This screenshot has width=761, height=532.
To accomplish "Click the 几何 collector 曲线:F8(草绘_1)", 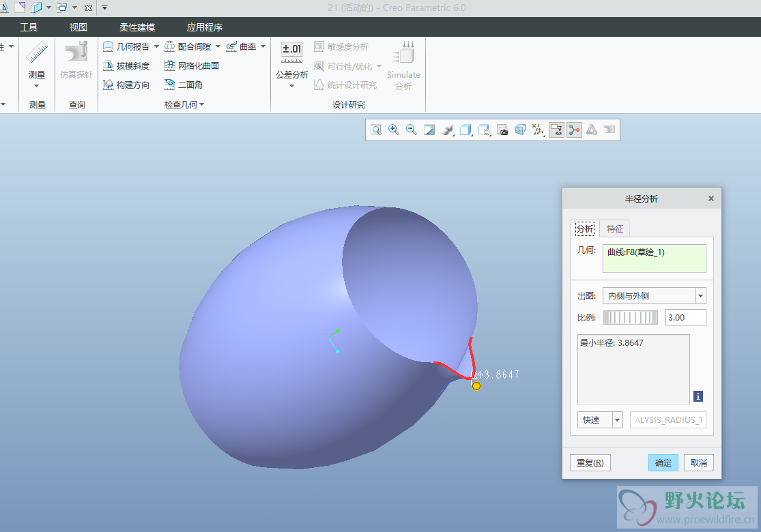I will coord(655,258).
